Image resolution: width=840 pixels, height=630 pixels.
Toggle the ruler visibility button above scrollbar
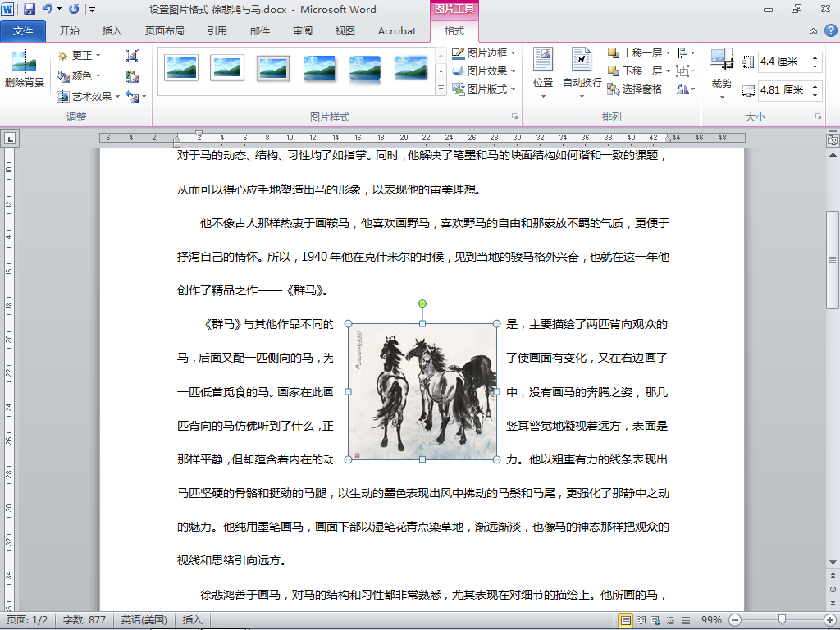pyautogui.click(x=833, y=140)
